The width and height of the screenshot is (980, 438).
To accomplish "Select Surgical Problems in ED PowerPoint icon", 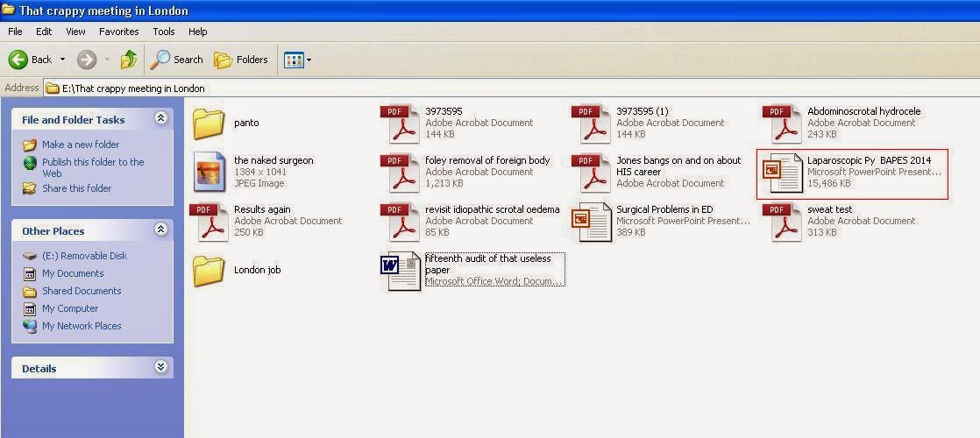I will click(x=591, y=222).
